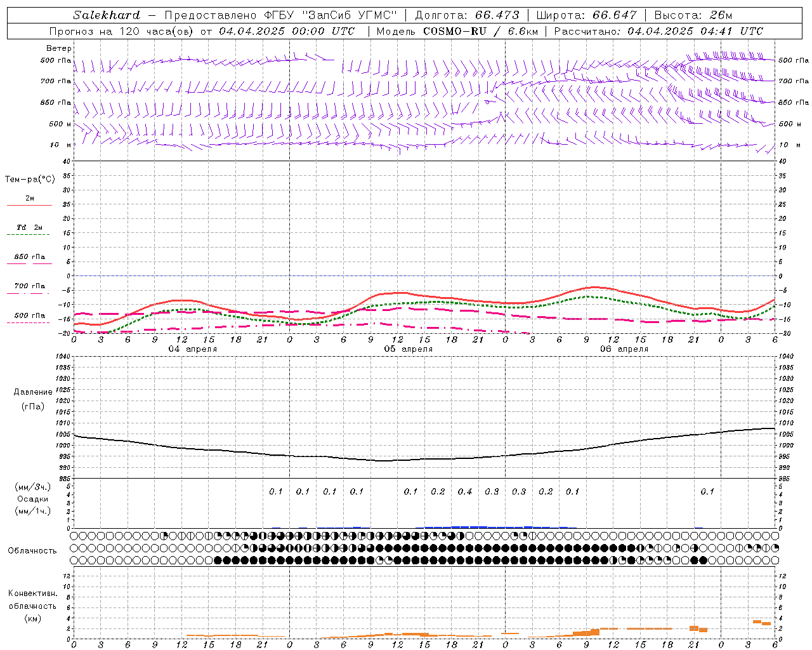The image size is (812, 650).
Task: Select the Осадки precipitation label
Action: tap(33, 499)
